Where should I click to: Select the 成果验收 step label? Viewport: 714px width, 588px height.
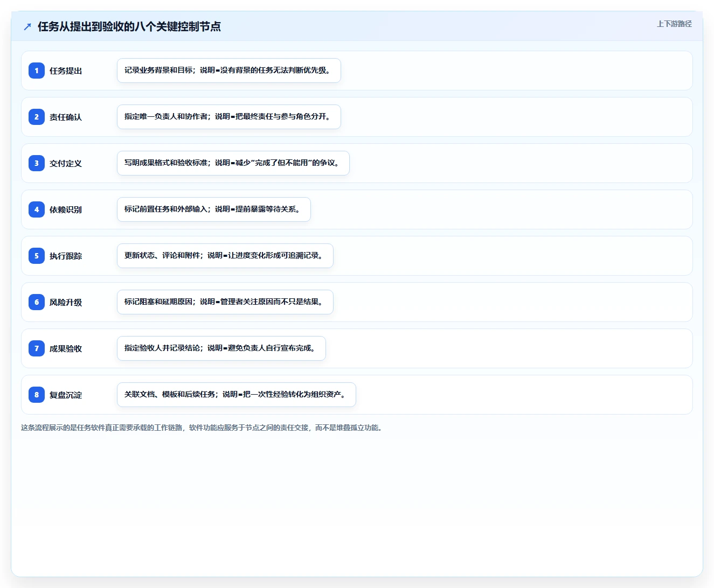(66, 348)
